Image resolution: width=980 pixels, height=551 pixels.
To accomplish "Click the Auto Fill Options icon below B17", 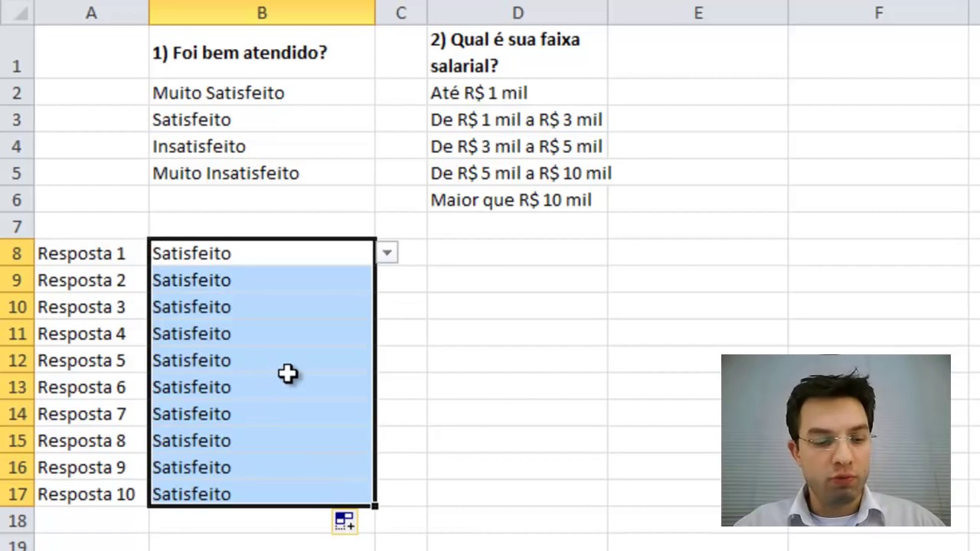I will click(x=344, y=521).
